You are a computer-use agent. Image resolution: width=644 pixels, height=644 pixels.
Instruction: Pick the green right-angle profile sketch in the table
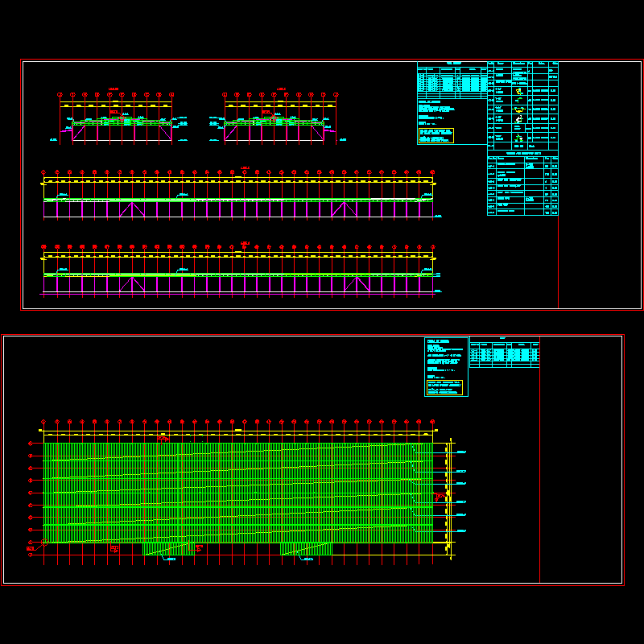click(518, 100)
